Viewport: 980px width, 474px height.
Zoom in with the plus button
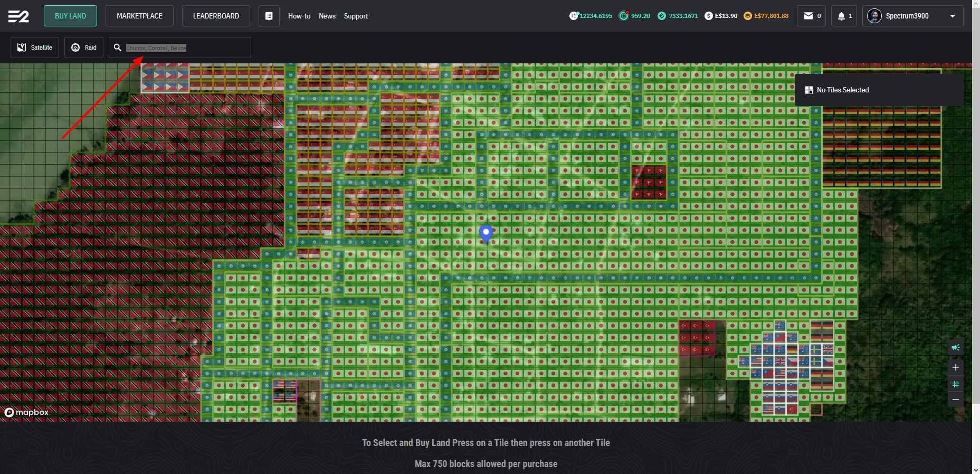955,367
